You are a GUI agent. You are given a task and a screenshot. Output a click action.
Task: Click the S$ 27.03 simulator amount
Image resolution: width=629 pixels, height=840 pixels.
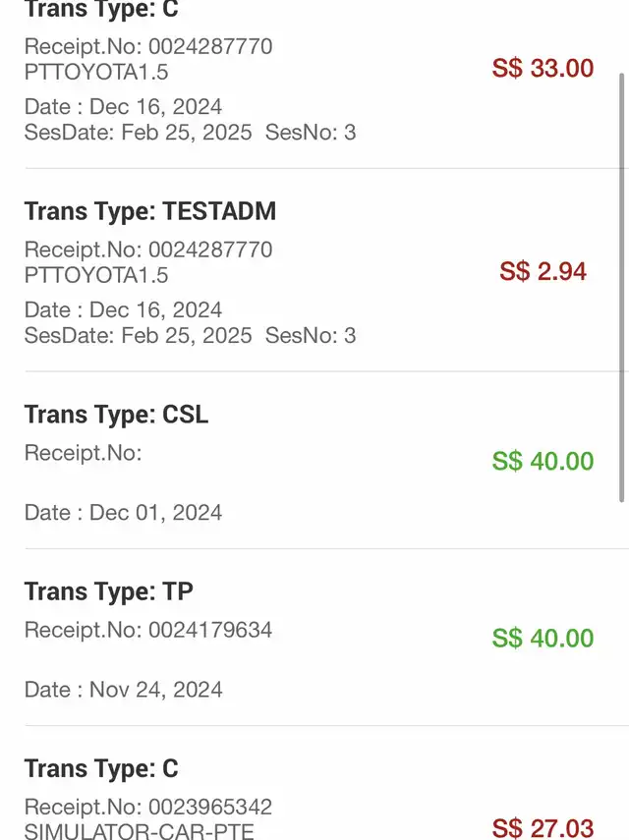pos(543,828)
